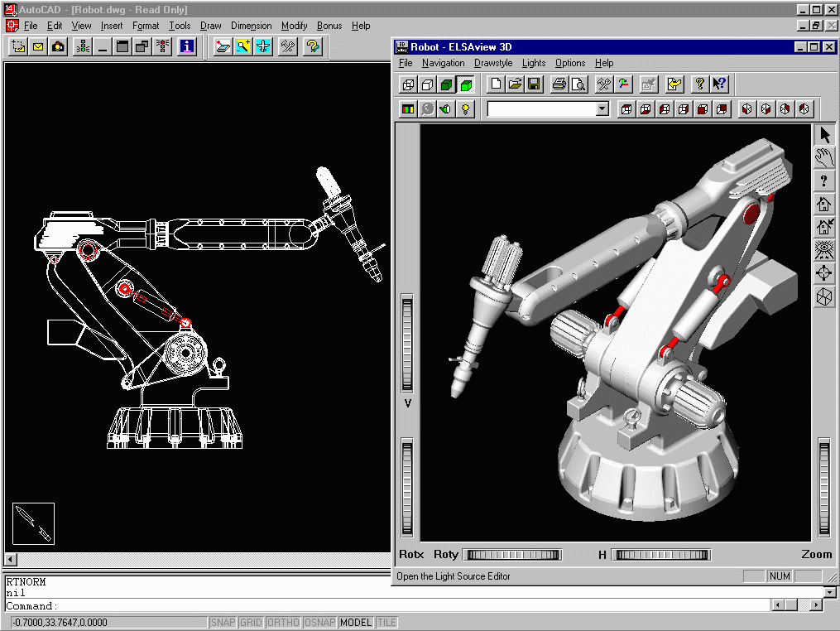Open the AutoCAD Dimension menu

251,26
